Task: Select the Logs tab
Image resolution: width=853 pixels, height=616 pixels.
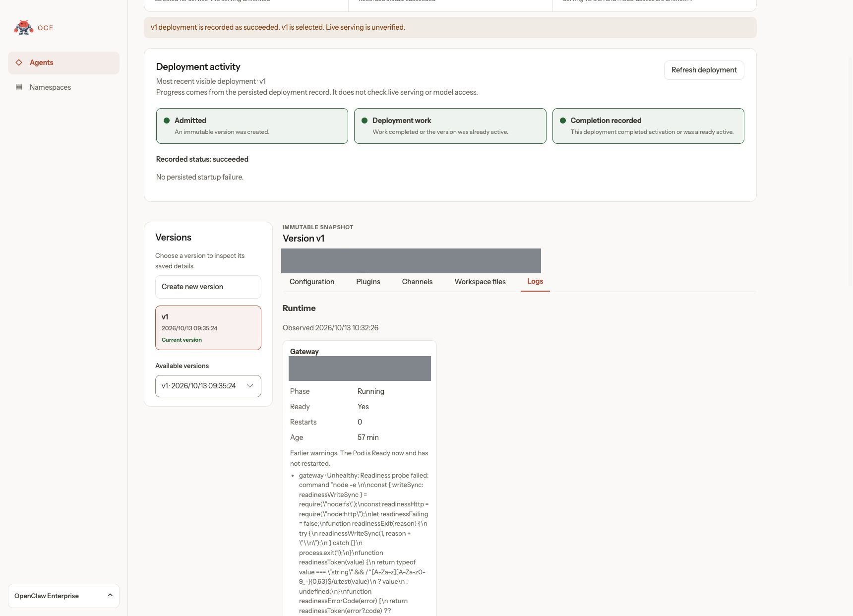Action: pyautogui.click(x=535, y=281)
